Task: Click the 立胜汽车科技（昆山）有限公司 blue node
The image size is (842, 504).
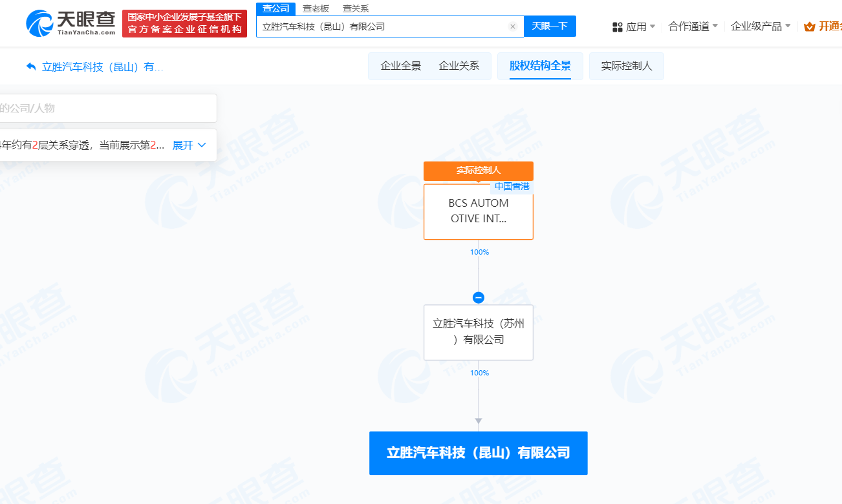Action: [x=479, y=453]
